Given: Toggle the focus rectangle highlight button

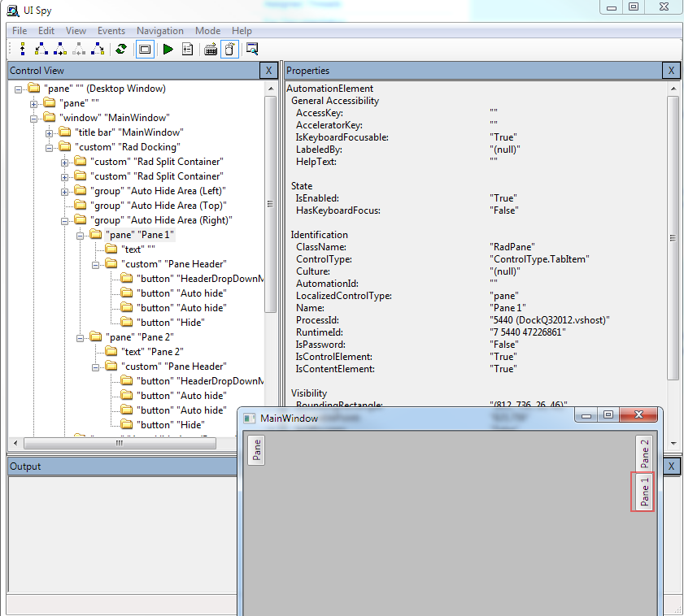Looking at the screenshot, I should (145, 50).
